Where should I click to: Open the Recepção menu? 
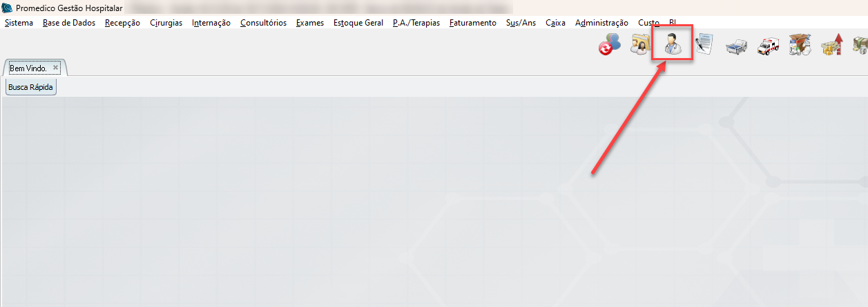122,23
